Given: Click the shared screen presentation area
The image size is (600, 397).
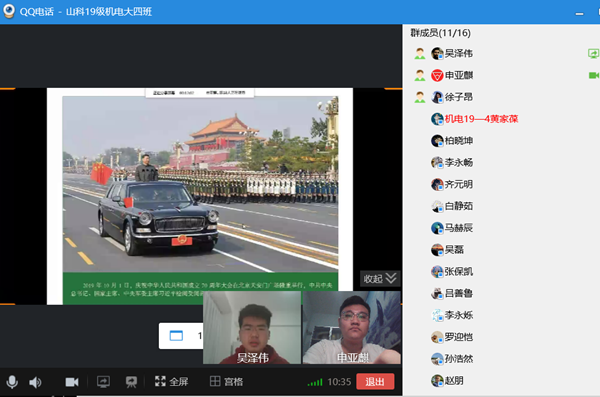Looking at the screenshot, I should [200, 196].
